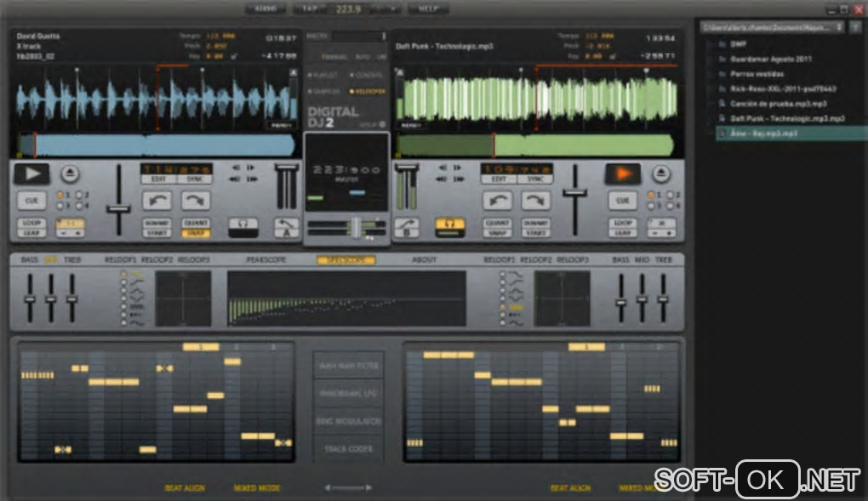Assign left deck to crossfader side A

tap(287, 227)
